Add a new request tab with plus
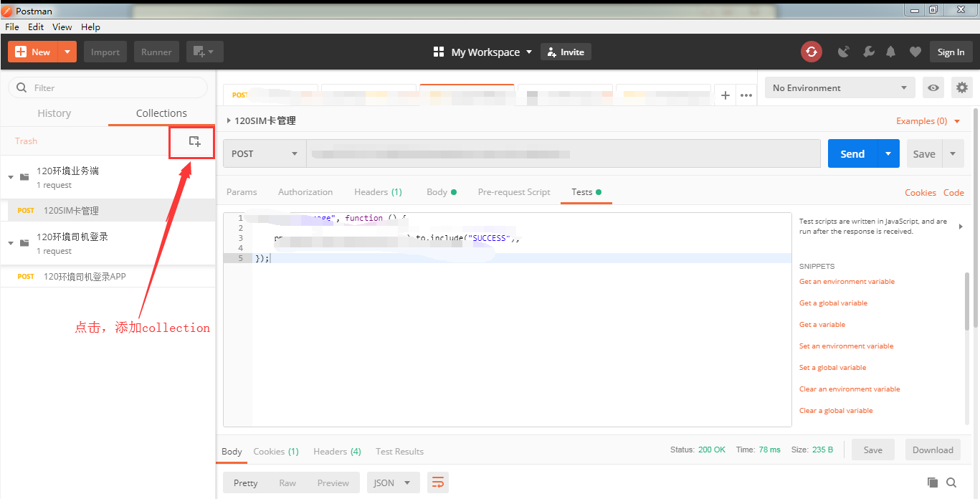 coord(725,95)
